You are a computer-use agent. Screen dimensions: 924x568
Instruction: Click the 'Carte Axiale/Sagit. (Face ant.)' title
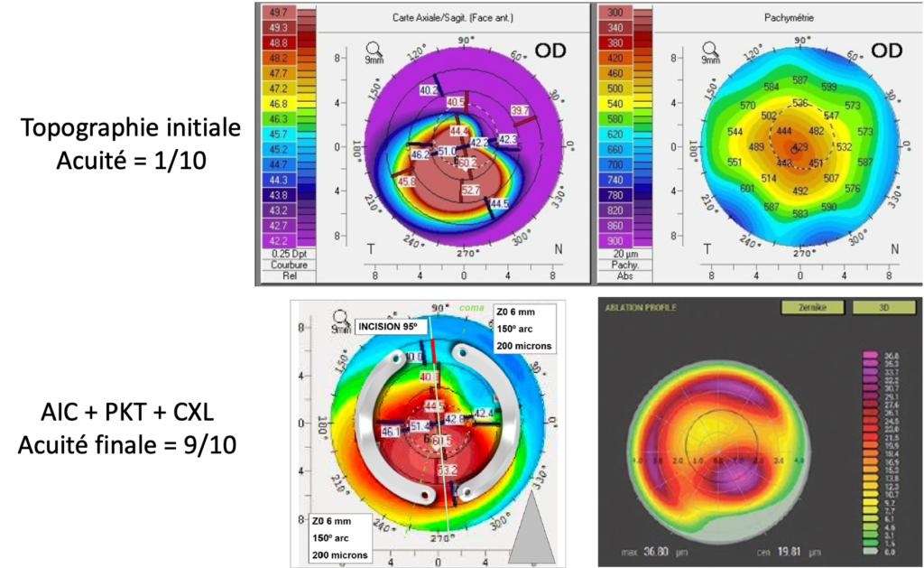pos(453,18)
